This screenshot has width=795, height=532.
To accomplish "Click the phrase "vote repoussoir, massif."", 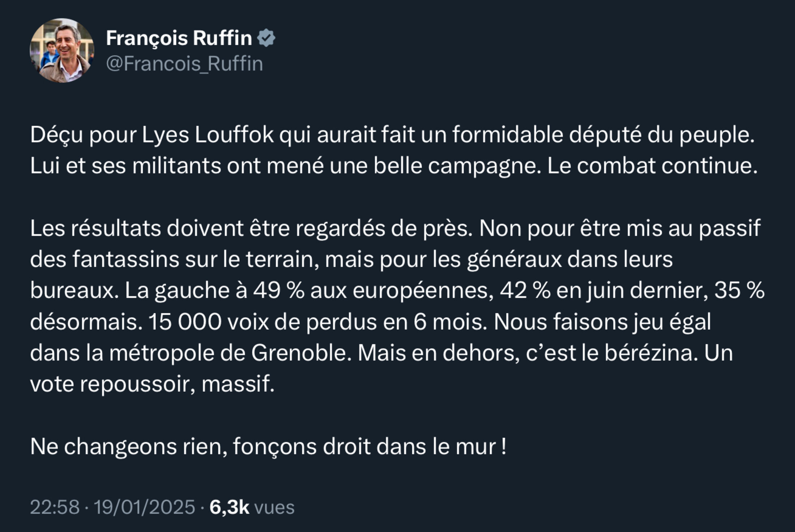I will click(152, 384).
